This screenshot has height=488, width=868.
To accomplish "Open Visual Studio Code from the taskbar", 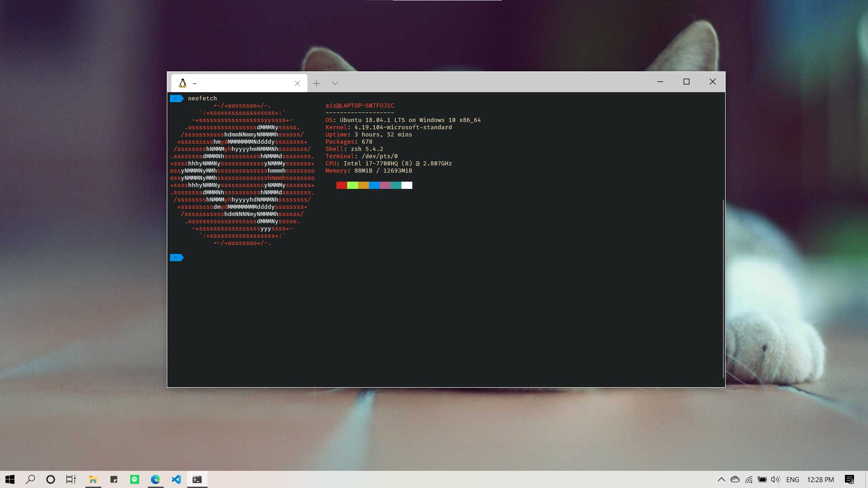I will click(176, 479).
